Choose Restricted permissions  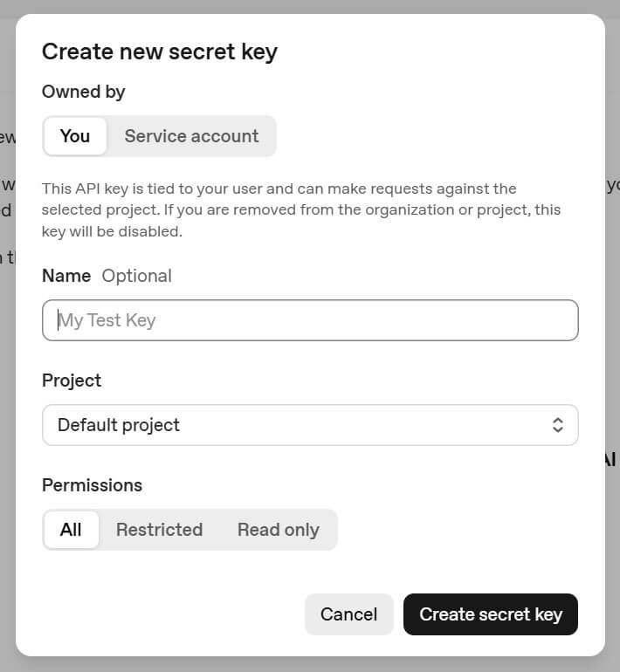(159, 530)
